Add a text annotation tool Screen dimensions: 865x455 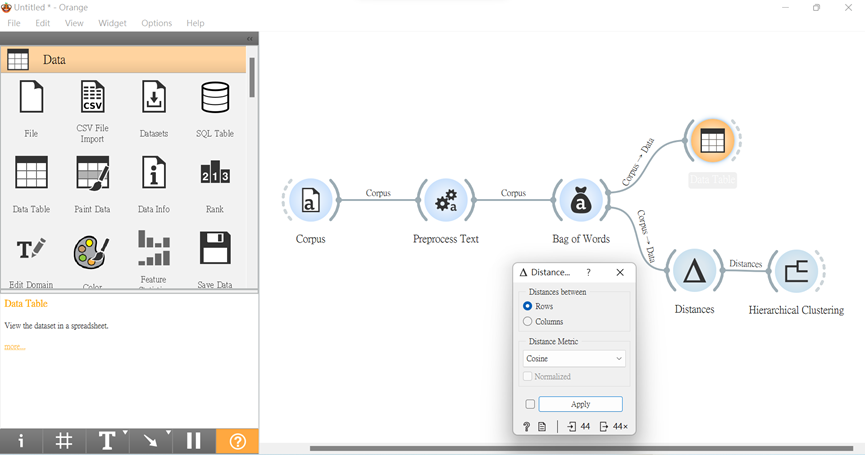[x=106, y=441]
